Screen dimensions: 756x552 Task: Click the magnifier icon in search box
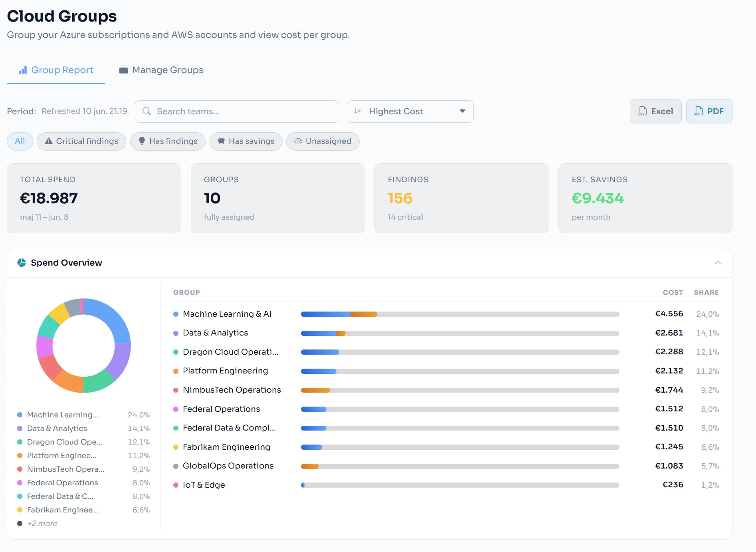click(147, 111)
